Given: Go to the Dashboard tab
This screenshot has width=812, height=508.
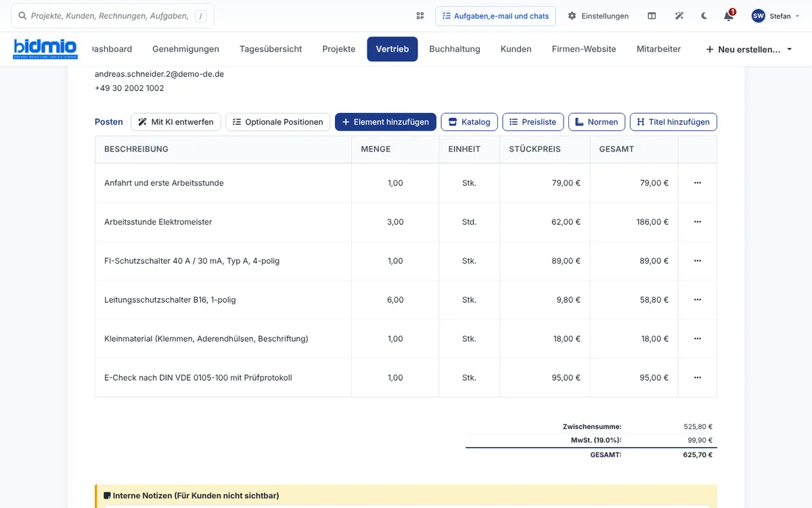Looking at the screenshot, I should click(x=112, y=49).
